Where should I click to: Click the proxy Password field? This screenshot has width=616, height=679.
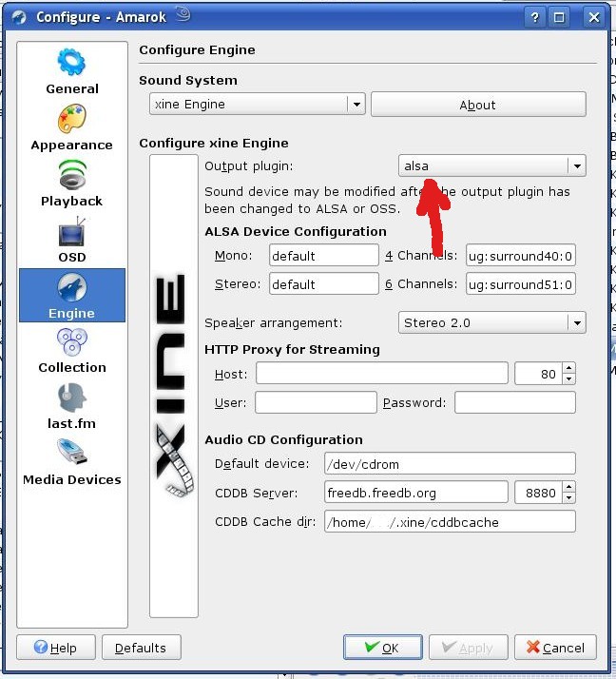point(515,402)
